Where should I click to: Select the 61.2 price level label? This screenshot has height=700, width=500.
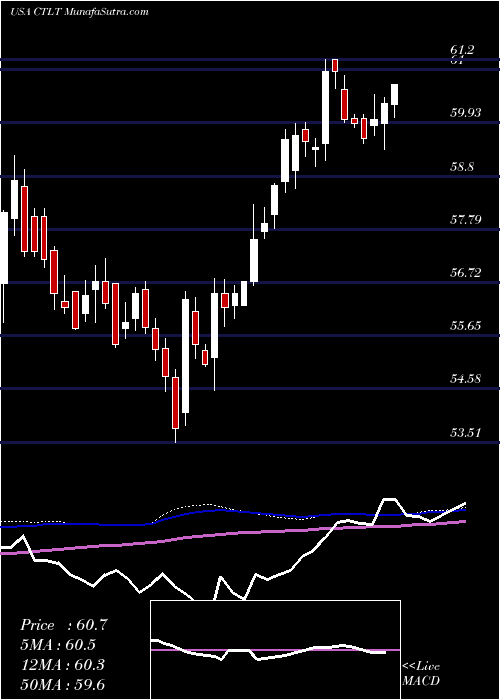pos(463,50)
